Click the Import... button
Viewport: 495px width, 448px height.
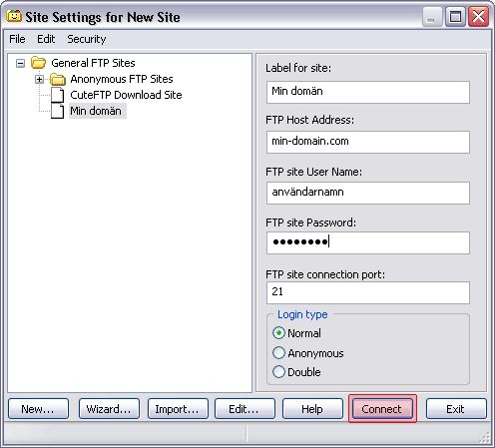[x=178, y=409]
